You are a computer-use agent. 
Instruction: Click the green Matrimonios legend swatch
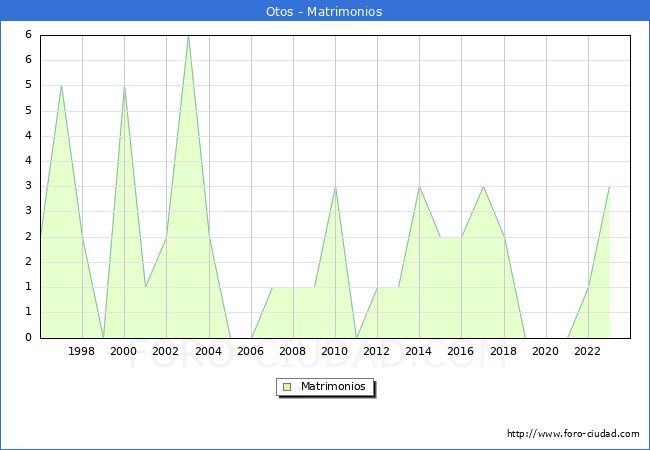pyautogui.click(x=287, y=387)
